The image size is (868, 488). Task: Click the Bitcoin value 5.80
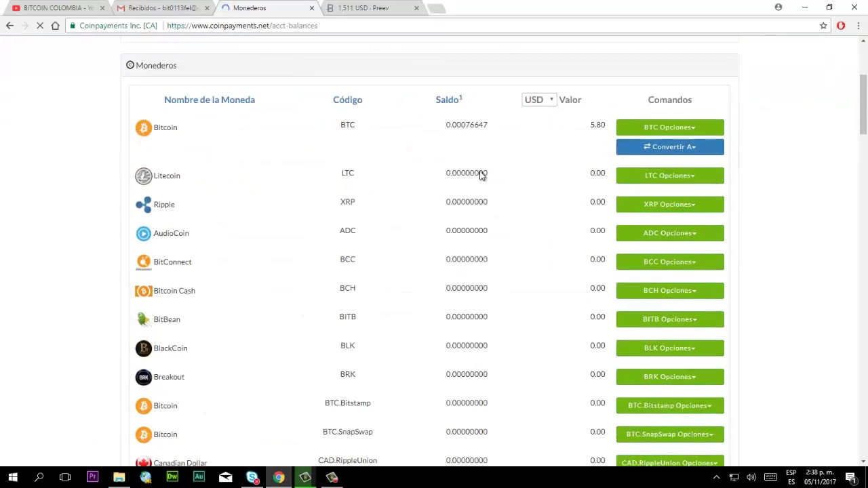(597, 125)
